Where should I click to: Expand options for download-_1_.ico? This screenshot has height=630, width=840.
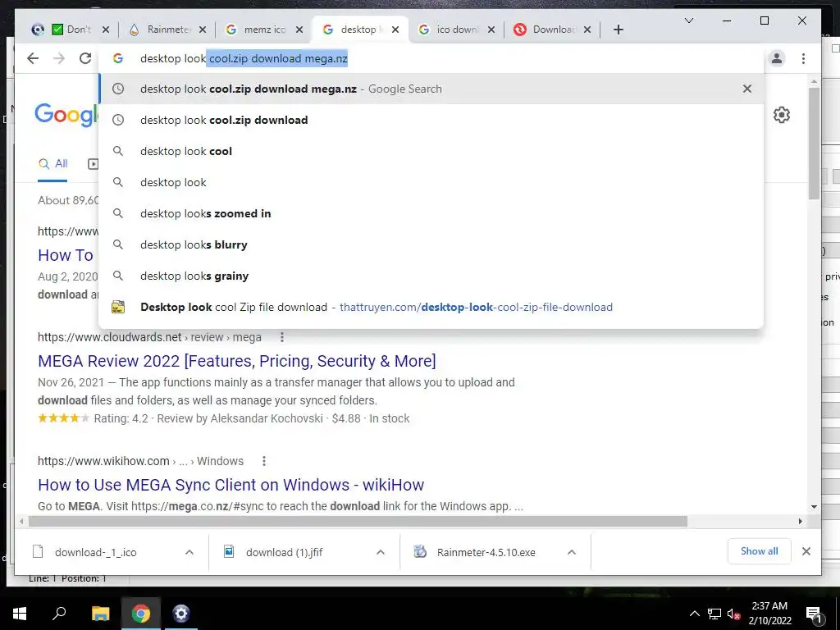click(189, 552)
